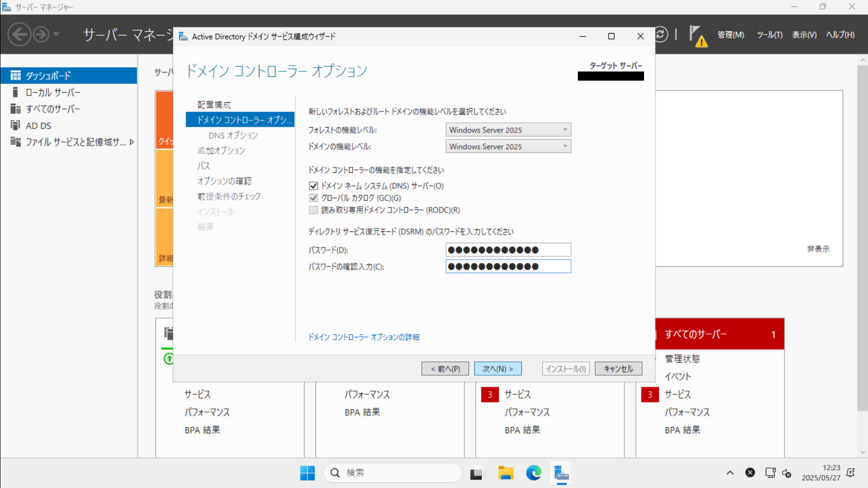Click the wizard title bar icon

coord(183,36)
